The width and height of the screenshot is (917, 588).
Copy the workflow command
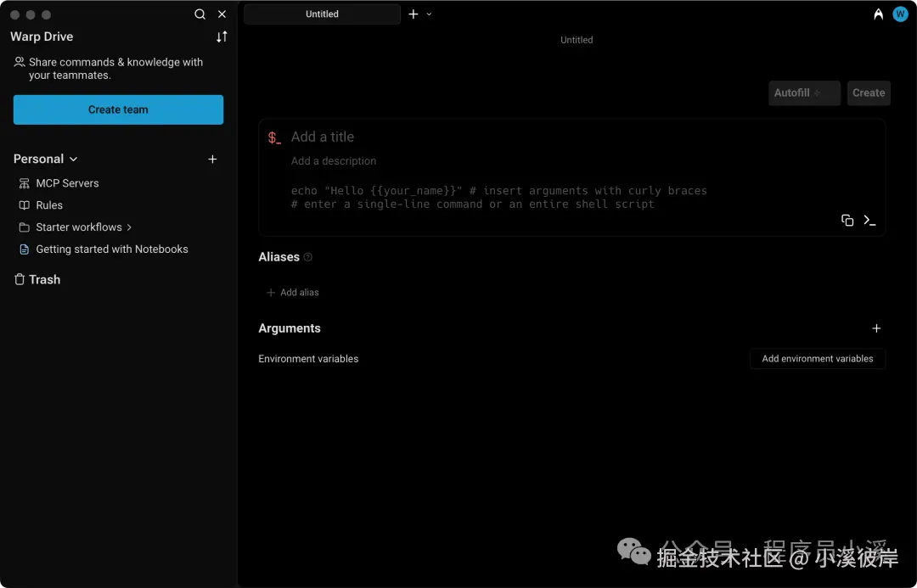point(847,221)
